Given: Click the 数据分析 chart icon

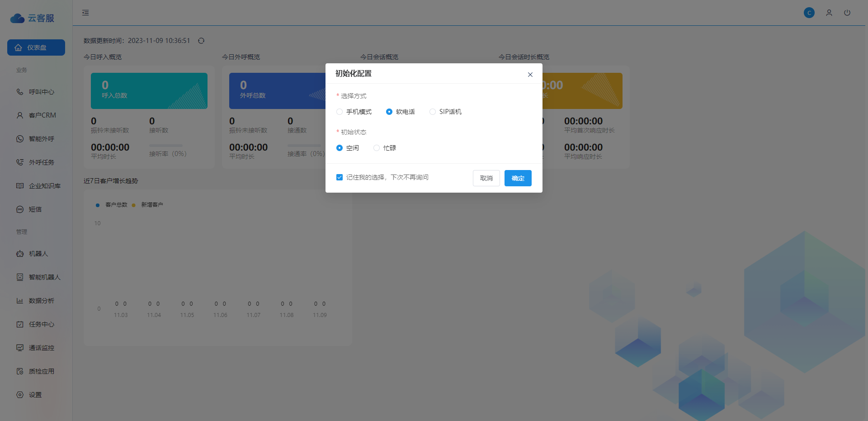Looking at the screenshot, I should click(20, 301).
